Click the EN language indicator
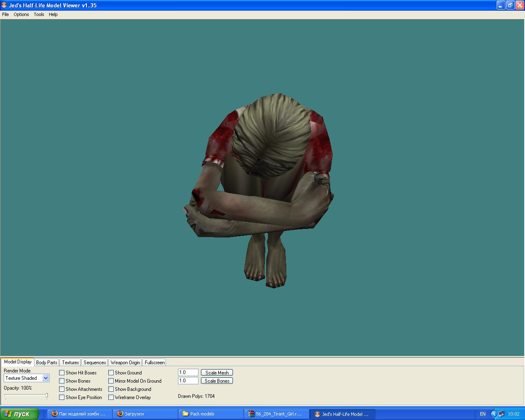Image resolution: width=525 pixels, height=420 pixels. [x=483, y=414]
